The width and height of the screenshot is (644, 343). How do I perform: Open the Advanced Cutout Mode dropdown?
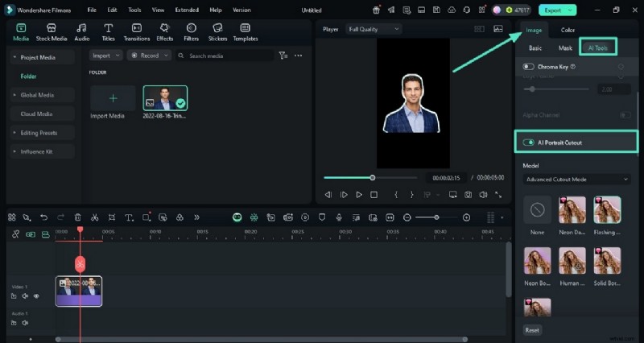(576, 179)
